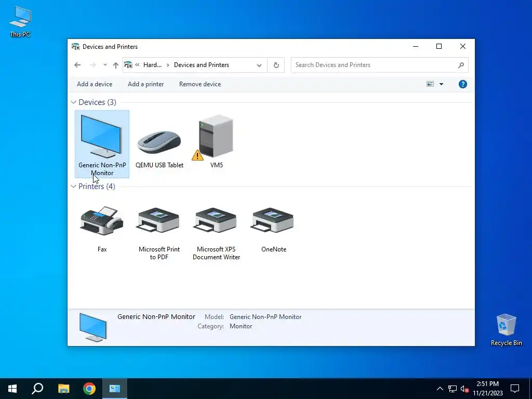Click the Generic Non-PnP Monitor details pane title

pos(156,316)
